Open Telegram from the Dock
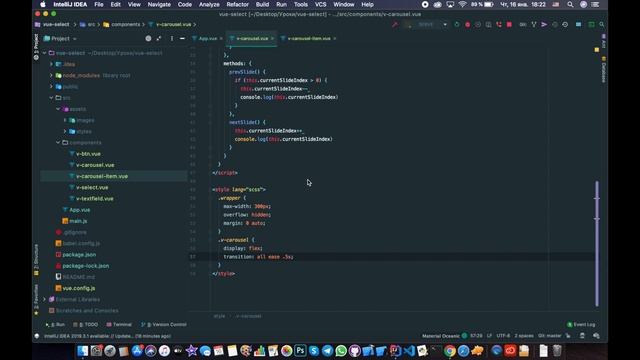Screen dimensions: 640x360 click(327, 351)
